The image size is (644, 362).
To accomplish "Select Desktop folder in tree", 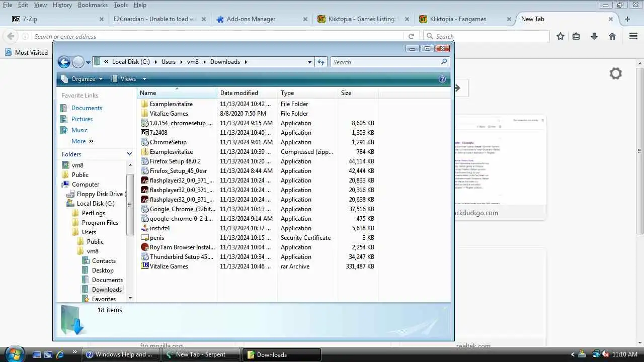I will 103,270.
